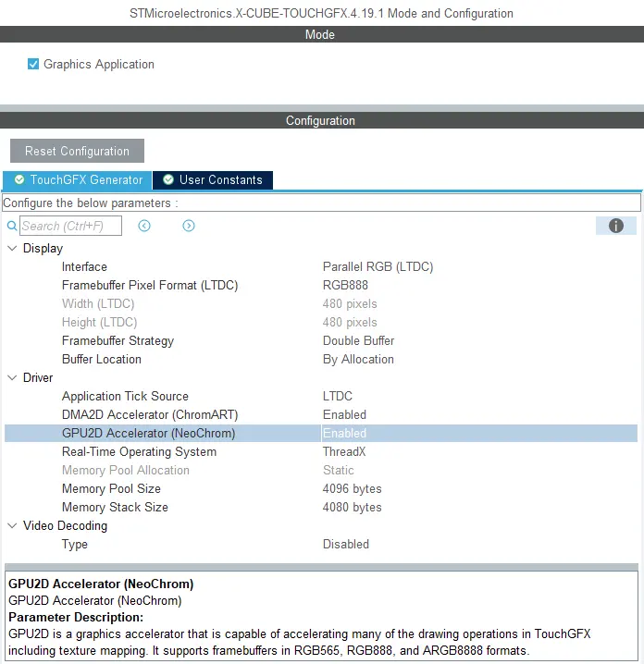Select the DMA2D Accelerator (ChromART) row
Image resolution: width=644 pixels, height=664 pixels.
point(147,415)
